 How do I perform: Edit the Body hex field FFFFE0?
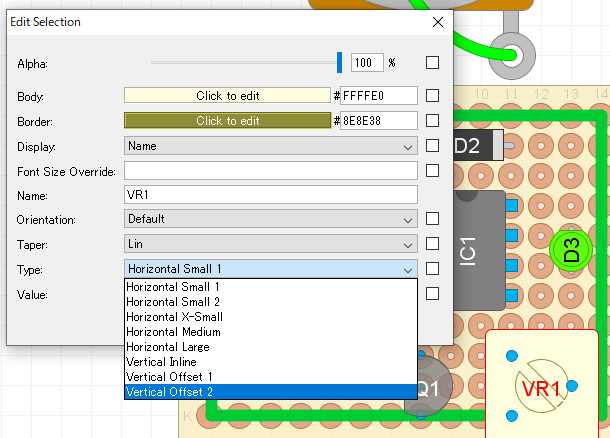pos(379,96)
